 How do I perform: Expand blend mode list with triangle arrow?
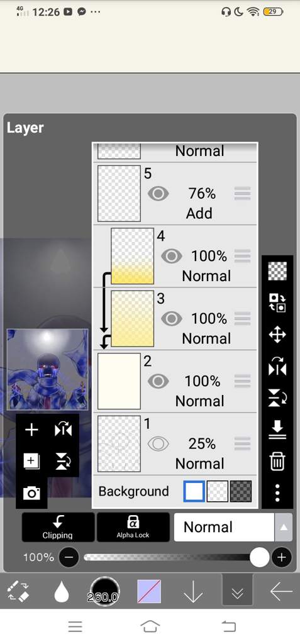[284, 527]
